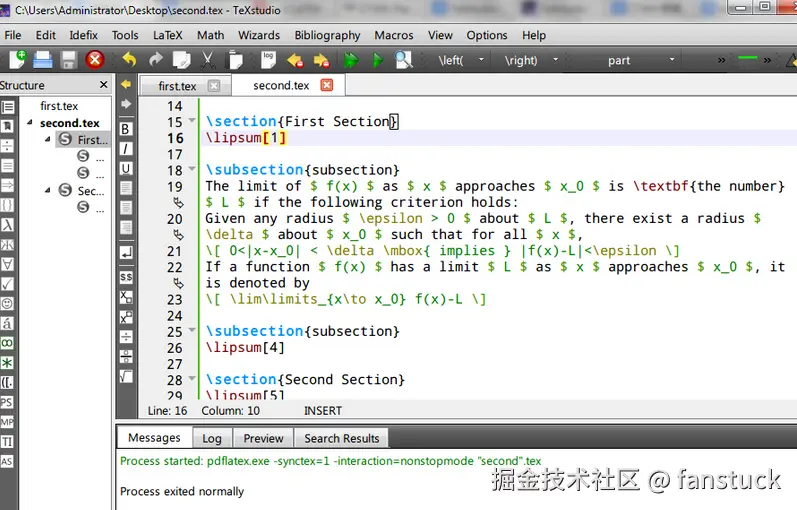Switch to the Log tab
The width and height of the screenshot is (797, 510).
click(x=212, y=438)
